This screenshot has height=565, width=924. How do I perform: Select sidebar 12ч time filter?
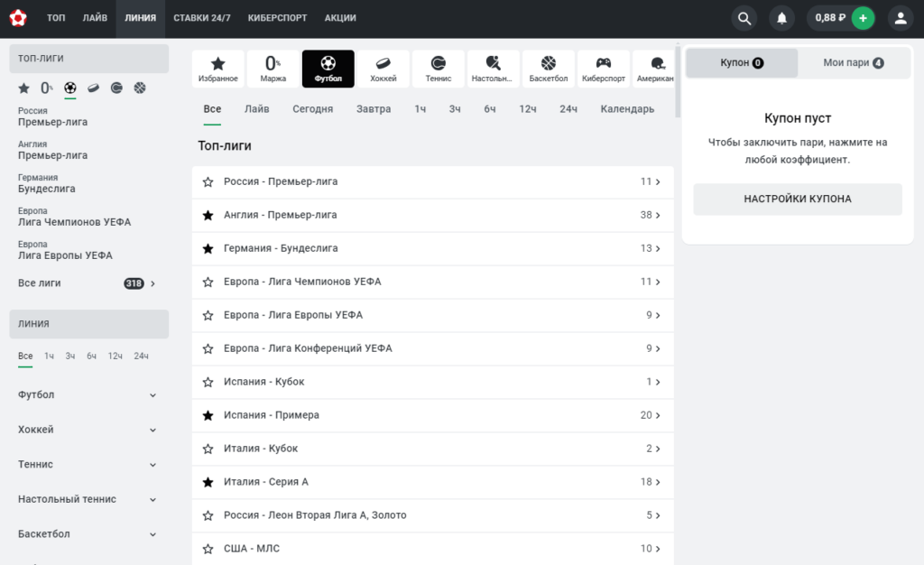(x=115, y=357)
